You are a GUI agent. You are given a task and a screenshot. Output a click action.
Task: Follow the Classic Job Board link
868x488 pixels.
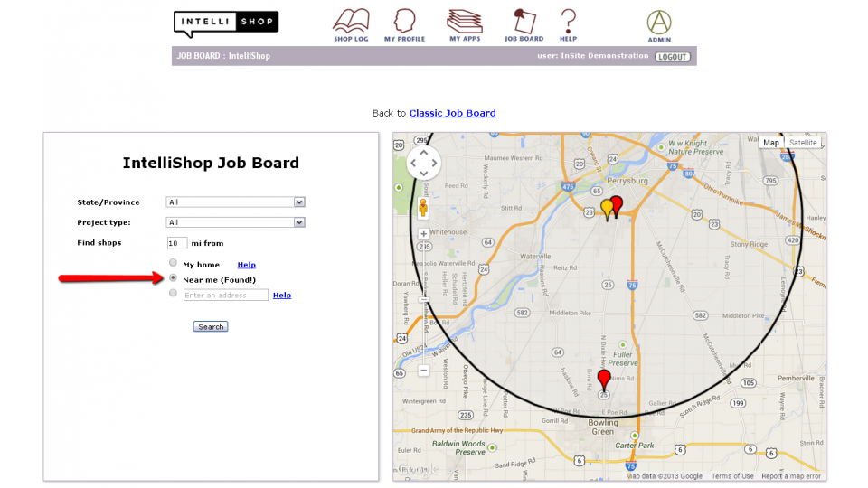(x=452, y=113)
